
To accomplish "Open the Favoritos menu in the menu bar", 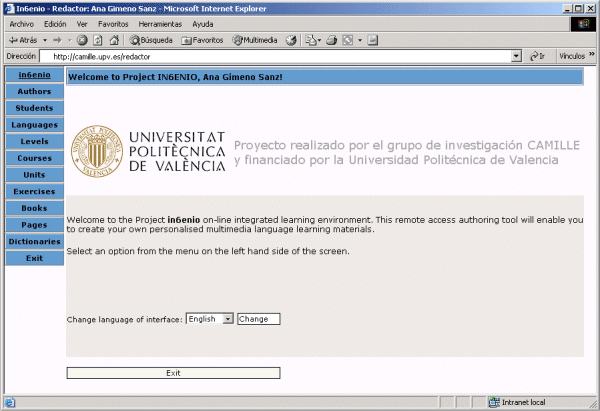I will pyautogui.click(x=113, y=24).
